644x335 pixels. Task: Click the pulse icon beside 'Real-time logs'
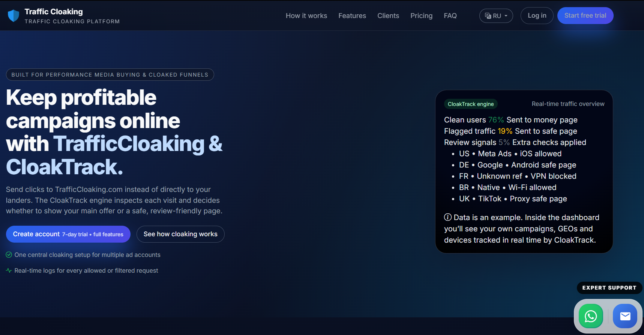(9, 270)
